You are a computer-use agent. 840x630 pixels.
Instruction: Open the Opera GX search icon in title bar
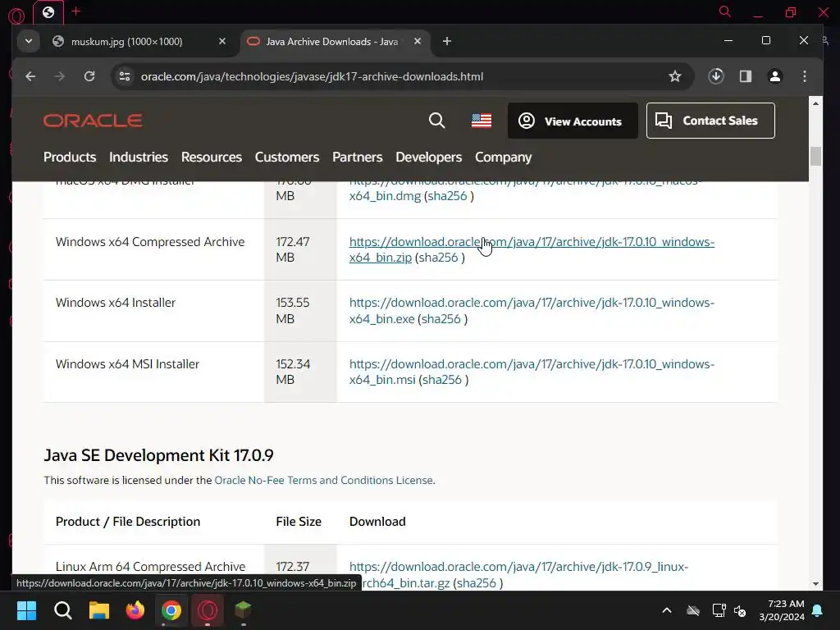(725, 11)
